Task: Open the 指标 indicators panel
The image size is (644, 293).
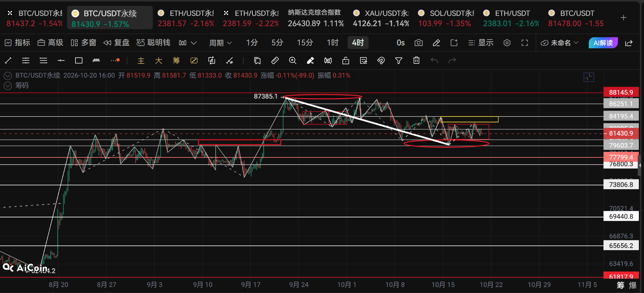Action: click(18, 43)
